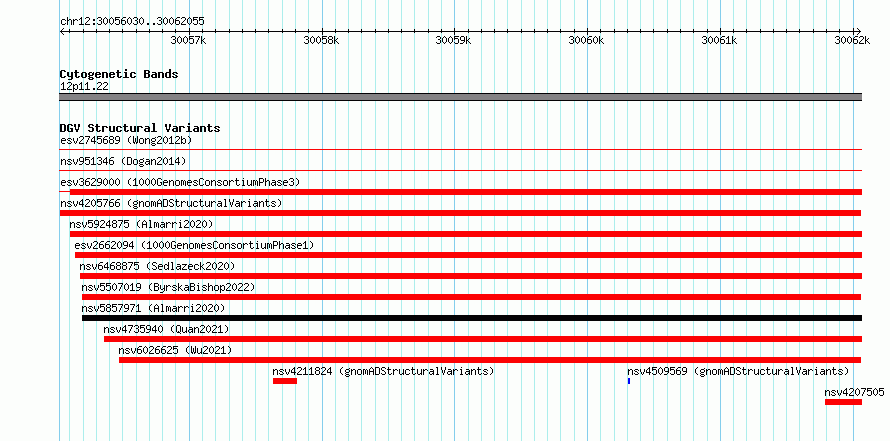Select nsv5924875 (Almarri2020) label
Viewport: 890px width, 441px height.
point(141,224)
